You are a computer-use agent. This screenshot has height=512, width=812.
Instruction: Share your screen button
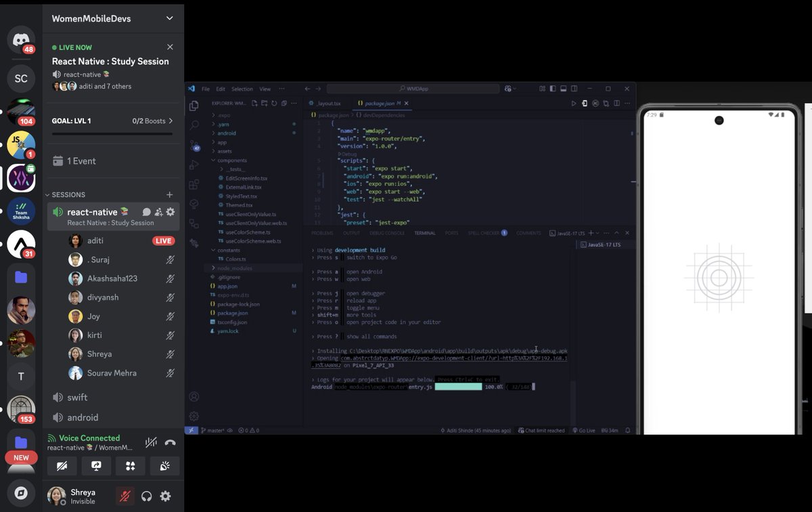tap(96, 466)
